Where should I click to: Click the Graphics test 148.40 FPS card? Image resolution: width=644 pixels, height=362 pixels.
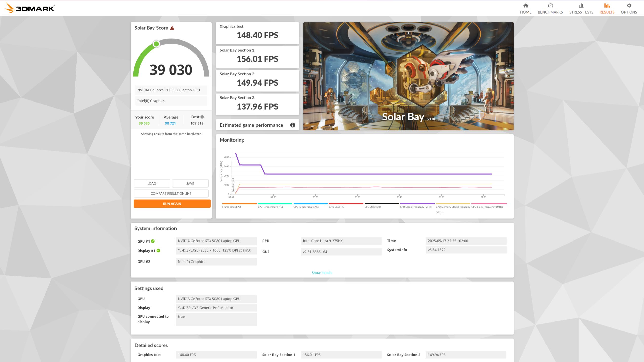click(257, 33)
